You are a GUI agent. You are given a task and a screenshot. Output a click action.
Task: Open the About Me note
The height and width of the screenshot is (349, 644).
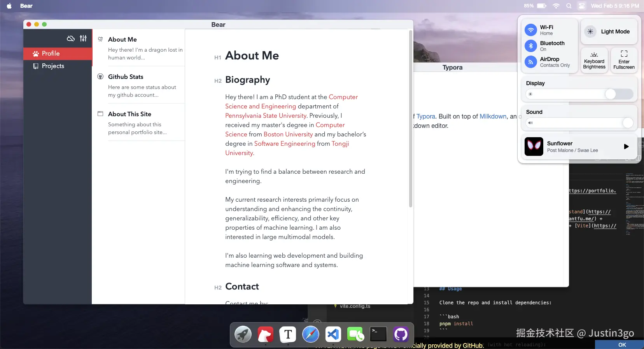(x=138, y=48)
